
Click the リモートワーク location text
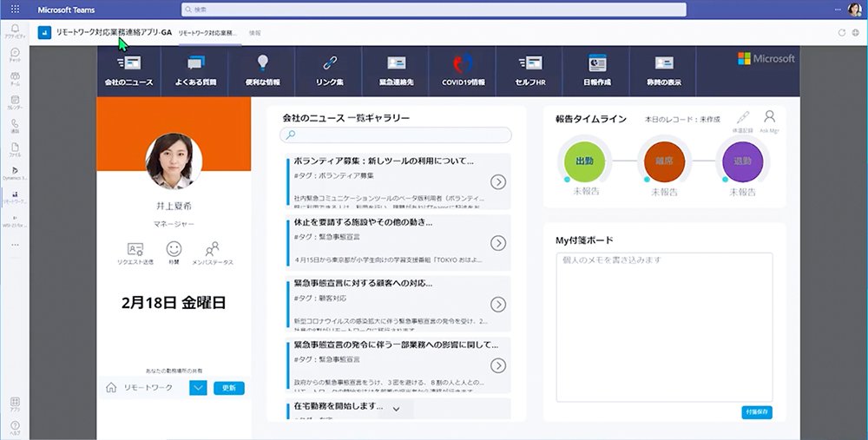(x=148, y=388)
